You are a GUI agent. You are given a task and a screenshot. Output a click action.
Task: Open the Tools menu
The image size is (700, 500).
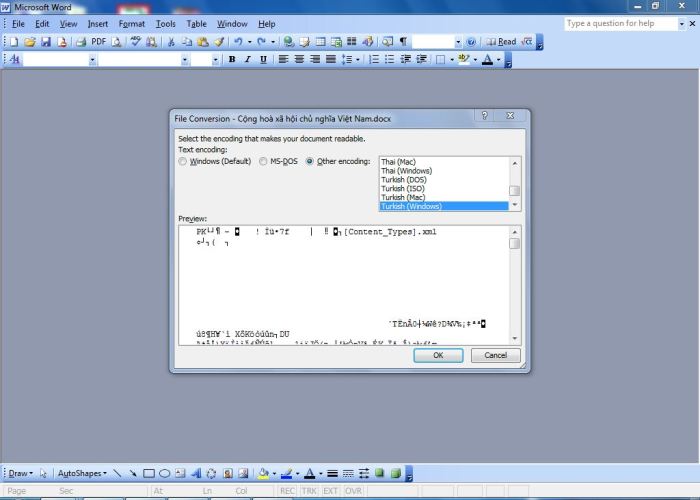pos(166,24)
